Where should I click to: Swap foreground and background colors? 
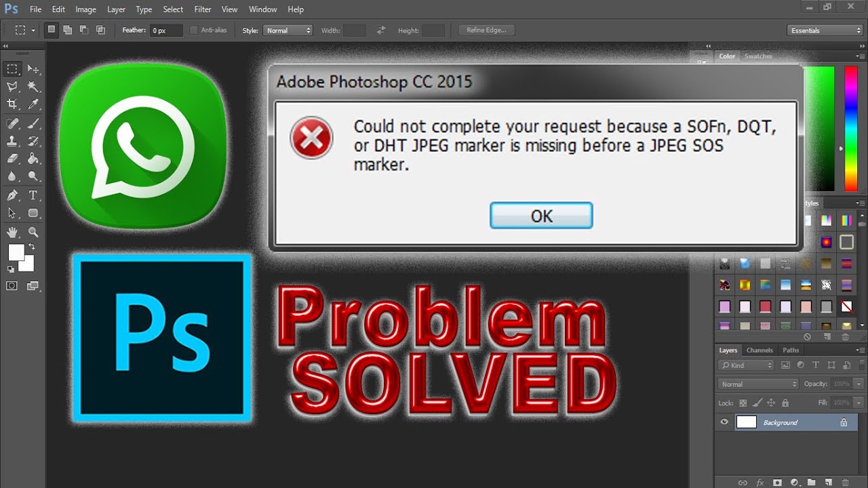31,247
